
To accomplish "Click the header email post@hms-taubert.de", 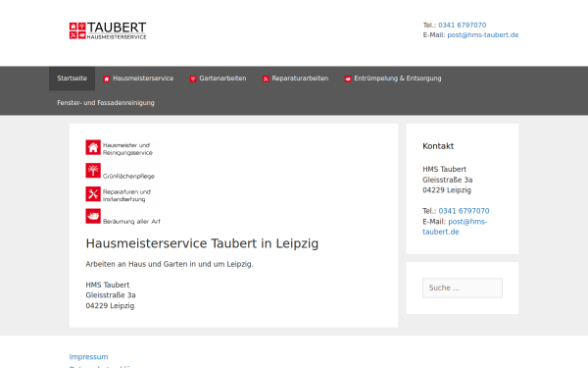I will point(482,35).
